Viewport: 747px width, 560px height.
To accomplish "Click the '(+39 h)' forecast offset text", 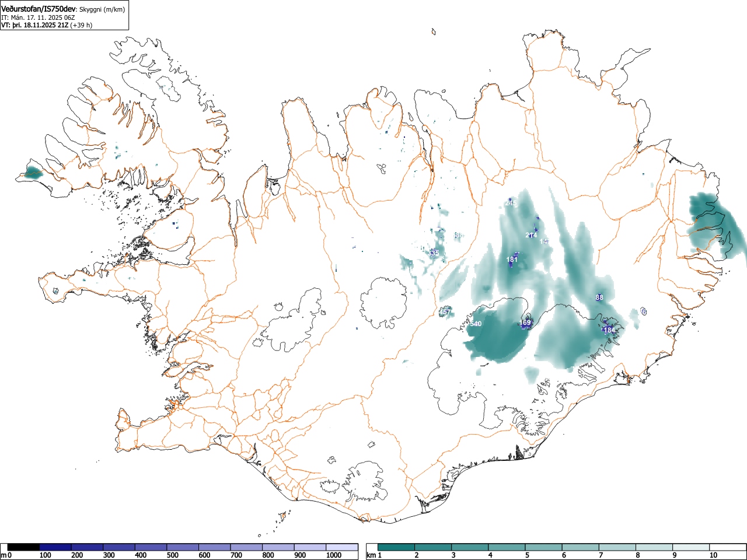I will (x=82, y=25).
